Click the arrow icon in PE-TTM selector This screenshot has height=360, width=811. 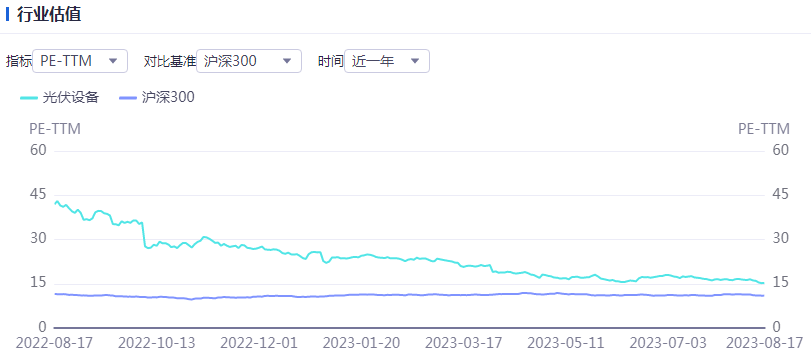pyautogui.click(x=113, y=61)
